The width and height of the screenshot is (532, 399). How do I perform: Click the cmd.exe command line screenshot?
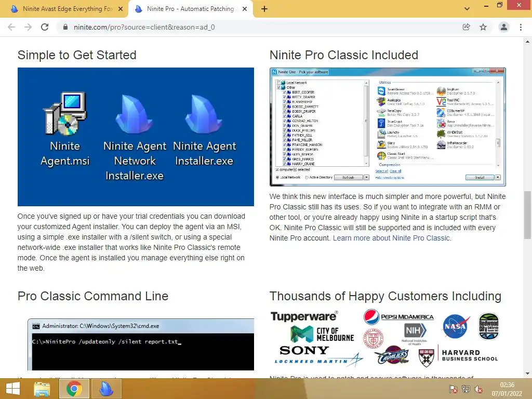[141, 344]
